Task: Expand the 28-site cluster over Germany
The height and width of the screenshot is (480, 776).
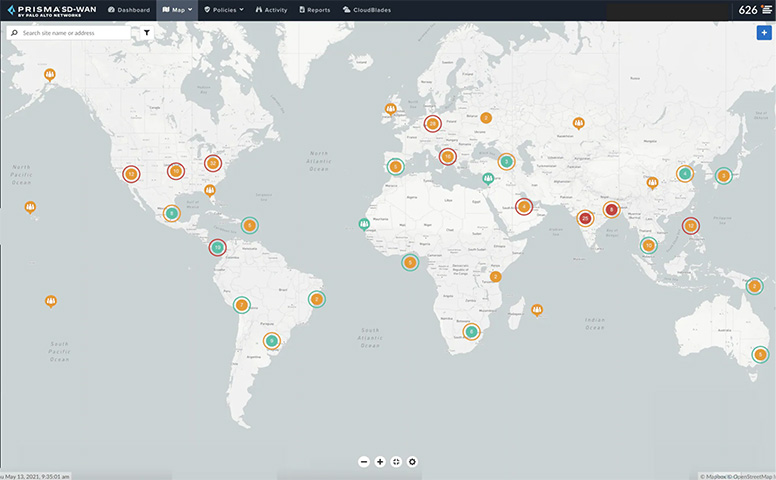Action: 433,124
